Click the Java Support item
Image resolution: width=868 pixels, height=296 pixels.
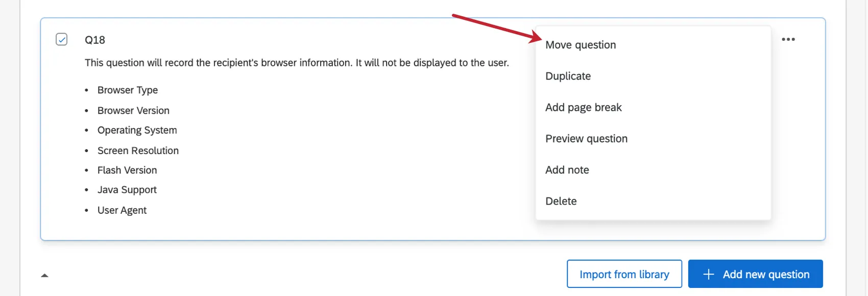tap(127, 190)
